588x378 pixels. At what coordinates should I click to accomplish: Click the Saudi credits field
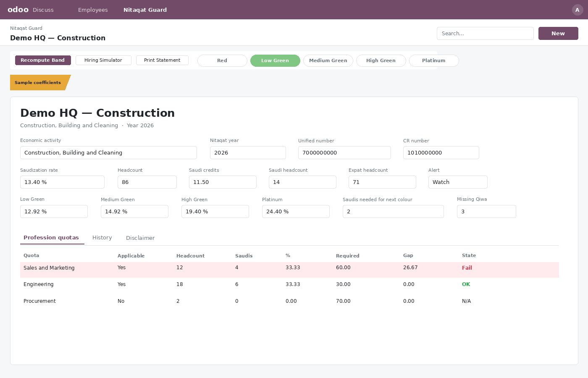pyautogui.click(x=223, y=182)
